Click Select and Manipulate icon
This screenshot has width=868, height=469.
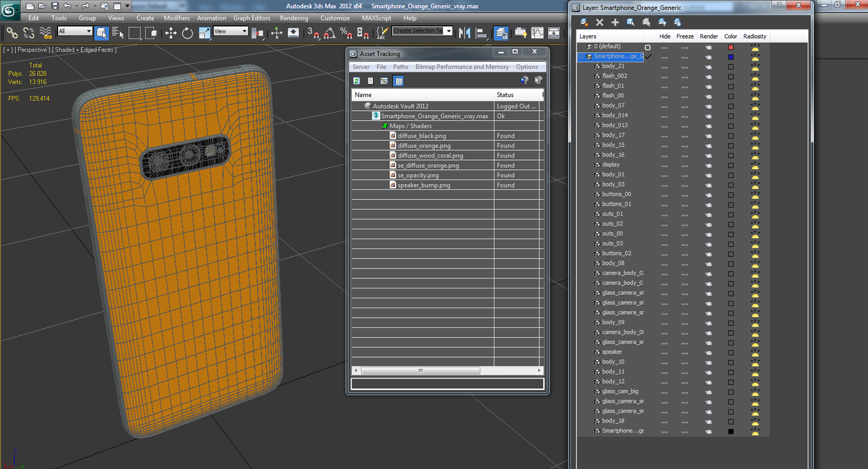[277, 33]
